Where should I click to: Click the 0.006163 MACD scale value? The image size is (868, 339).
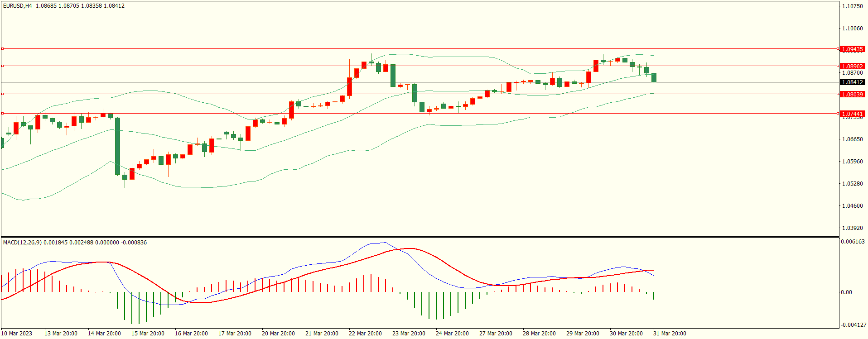tap(853, 242)
